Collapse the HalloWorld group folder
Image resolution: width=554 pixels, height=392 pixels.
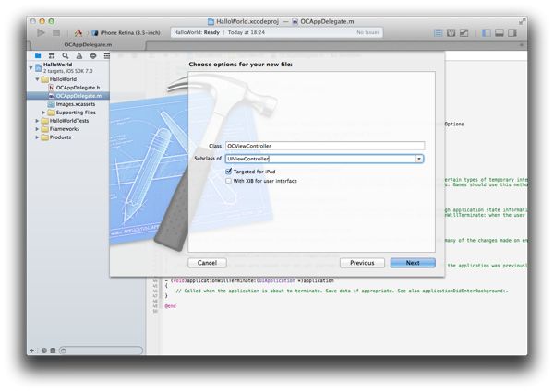pos(37,79)
